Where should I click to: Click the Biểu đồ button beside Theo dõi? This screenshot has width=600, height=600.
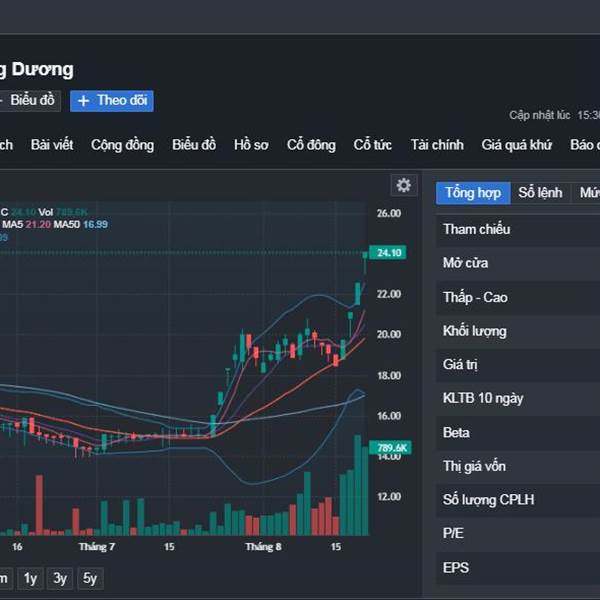[30, 101]
